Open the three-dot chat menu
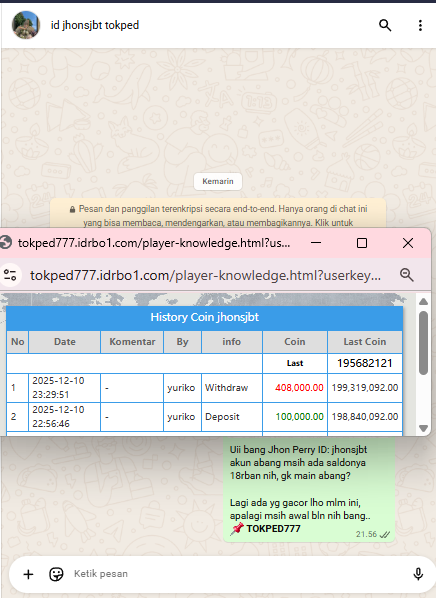 [x=420, y=26]
